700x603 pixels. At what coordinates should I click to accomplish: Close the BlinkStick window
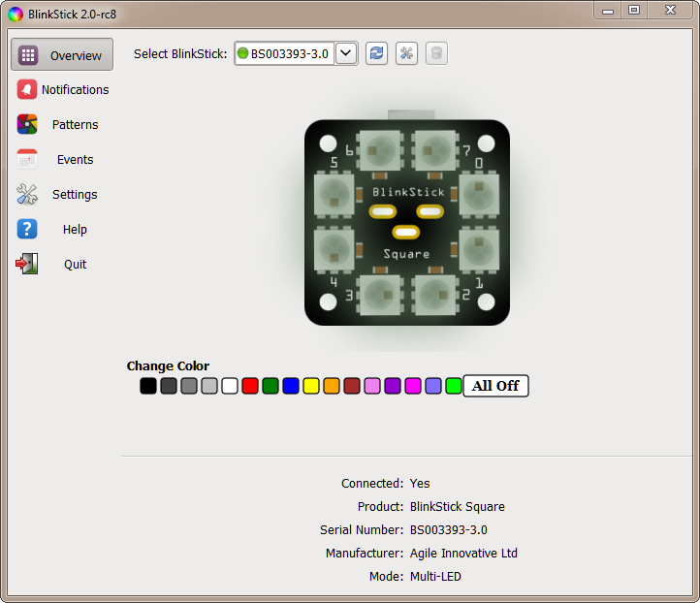[670, 11]
